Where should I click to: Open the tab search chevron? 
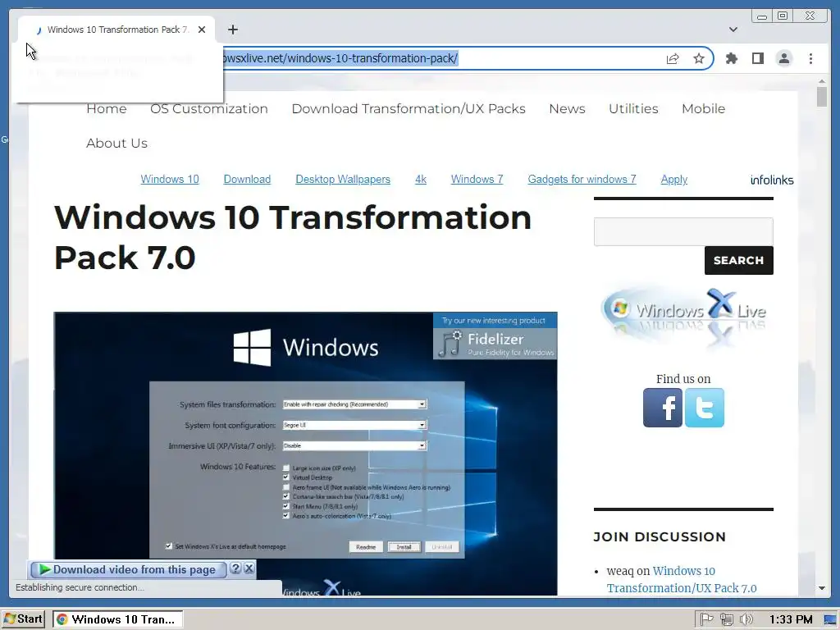click(x=733, y=30)
